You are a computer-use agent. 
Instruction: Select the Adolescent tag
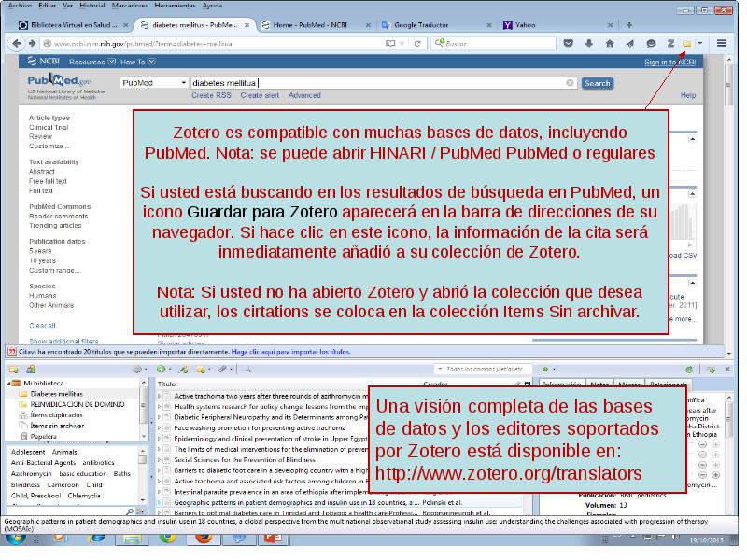28,453
